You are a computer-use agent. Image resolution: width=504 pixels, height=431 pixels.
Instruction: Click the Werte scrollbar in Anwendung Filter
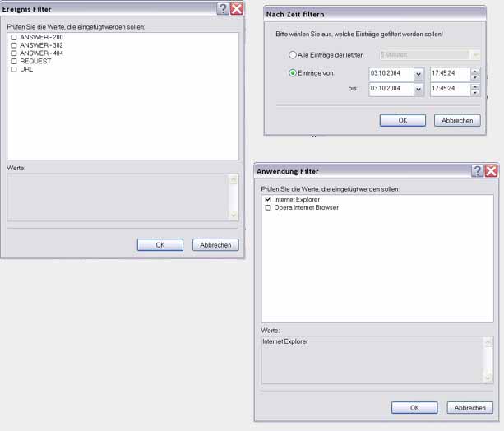pos(488,359)
